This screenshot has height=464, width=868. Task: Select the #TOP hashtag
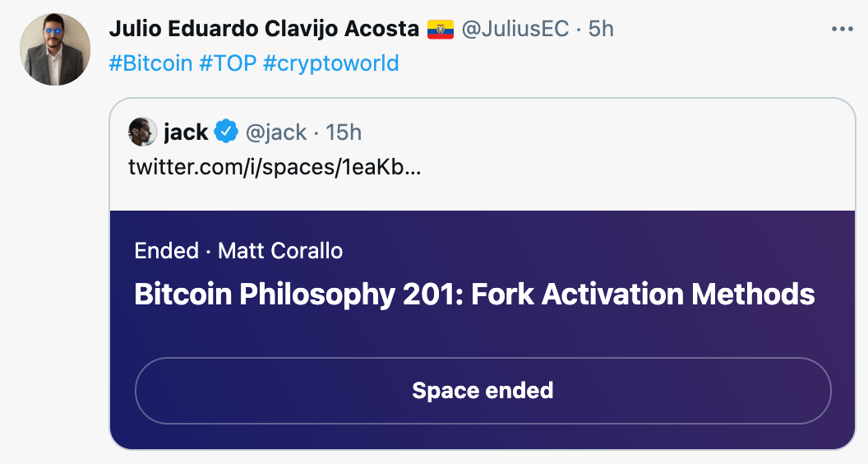coord(228,63)
